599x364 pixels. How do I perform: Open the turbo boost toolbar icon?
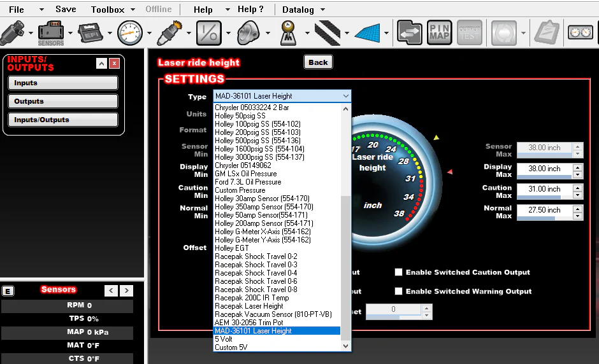[249, 33]
